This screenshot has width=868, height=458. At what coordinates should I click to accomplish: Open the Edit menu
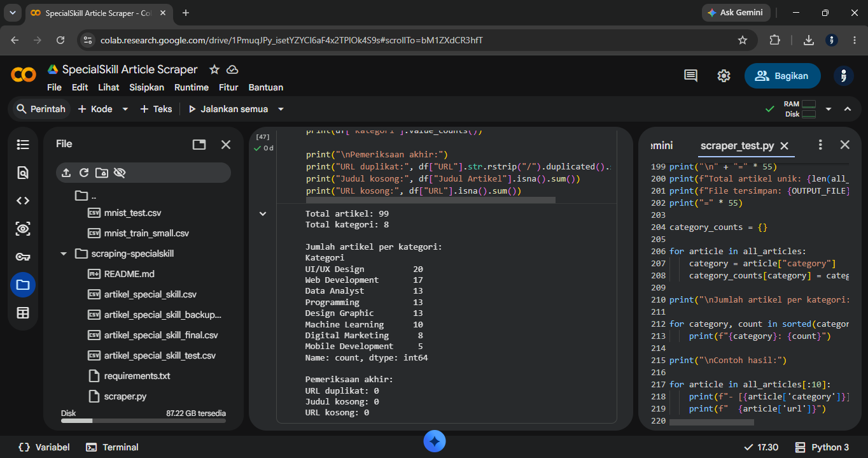[x=80, y=87]
